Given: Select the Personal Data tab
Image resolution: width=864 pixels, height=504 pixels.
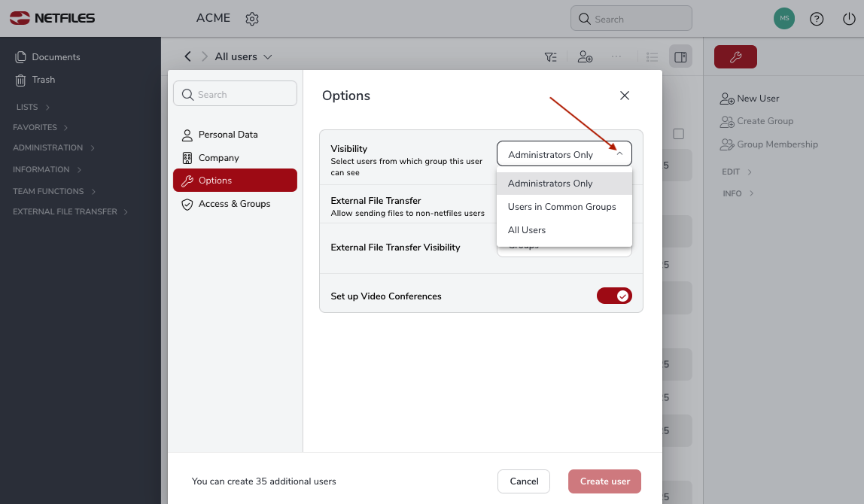Looking at the screenshot, I should pos(235,135).
